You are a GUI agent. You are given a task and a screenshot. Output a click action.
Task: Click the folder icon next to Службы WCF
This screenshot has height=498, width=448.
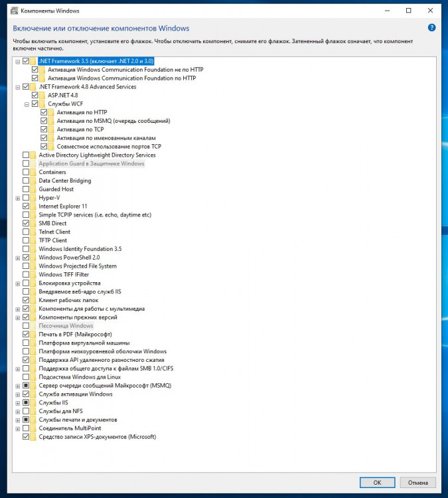(42, 104)
